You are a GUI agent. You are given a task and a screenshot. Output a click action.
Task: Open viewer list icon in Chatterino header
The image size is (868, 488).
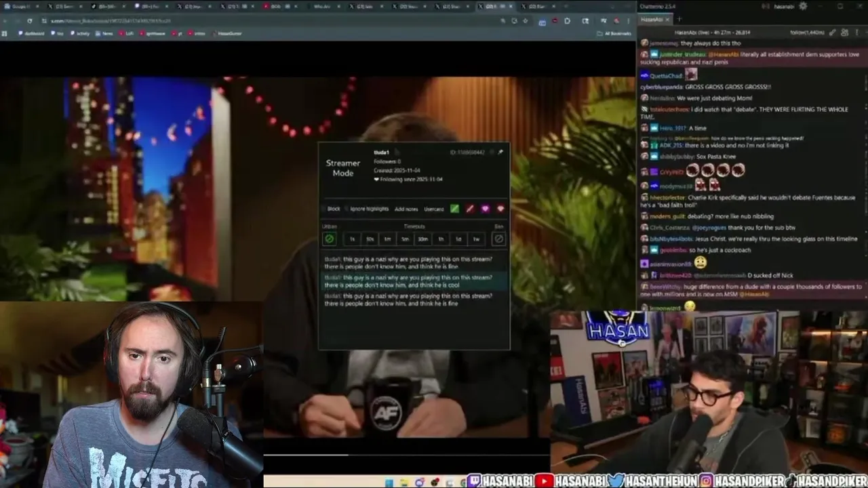coord(844,32)
